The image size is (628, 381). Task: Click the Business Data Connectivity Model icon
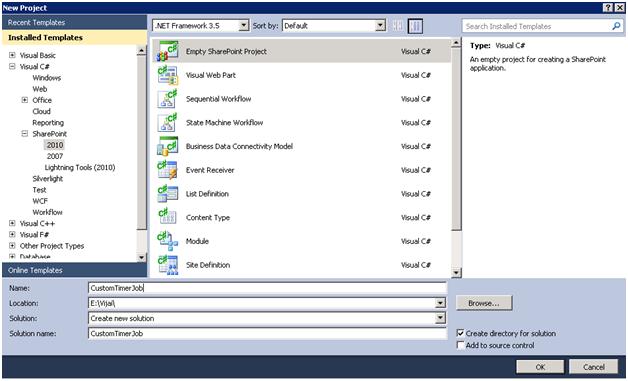[x=167, y=146]
